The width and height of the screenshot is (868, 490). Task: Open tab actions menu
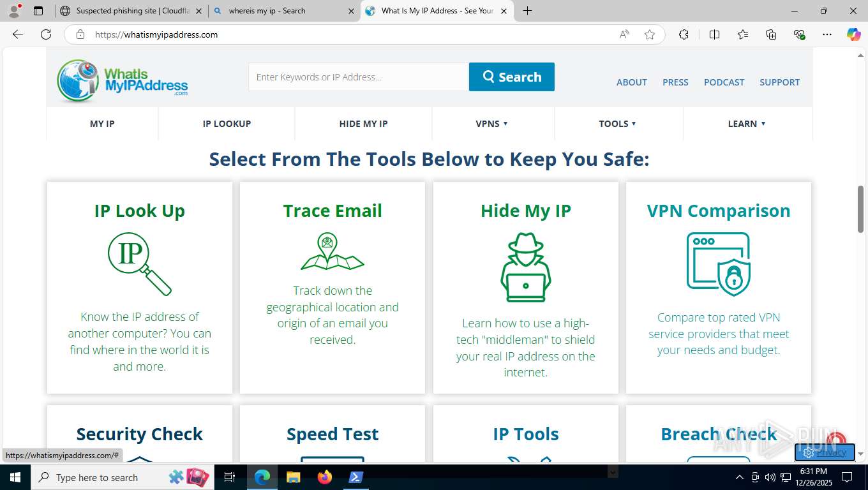coord(38,10)
